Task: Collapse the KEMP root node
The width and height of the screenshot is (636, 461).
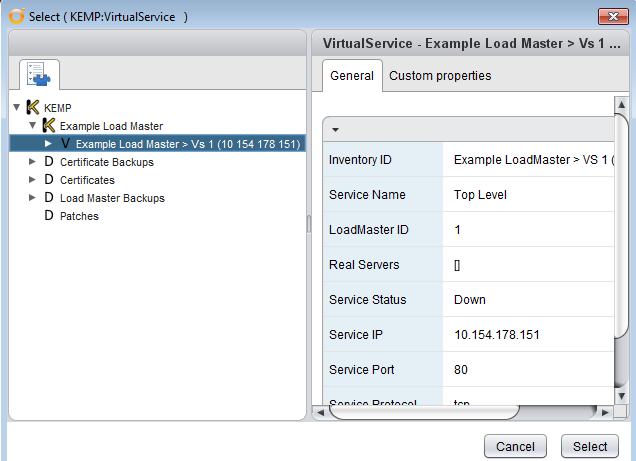Action: (x=17, y=107)
